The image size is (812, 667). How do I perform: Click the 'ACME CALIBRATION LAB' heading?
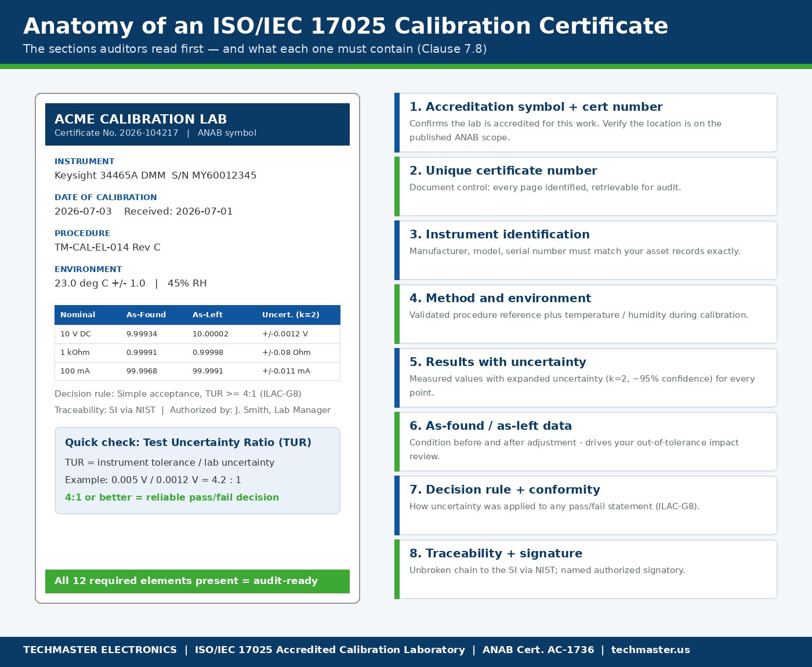(x=140, y=119)
